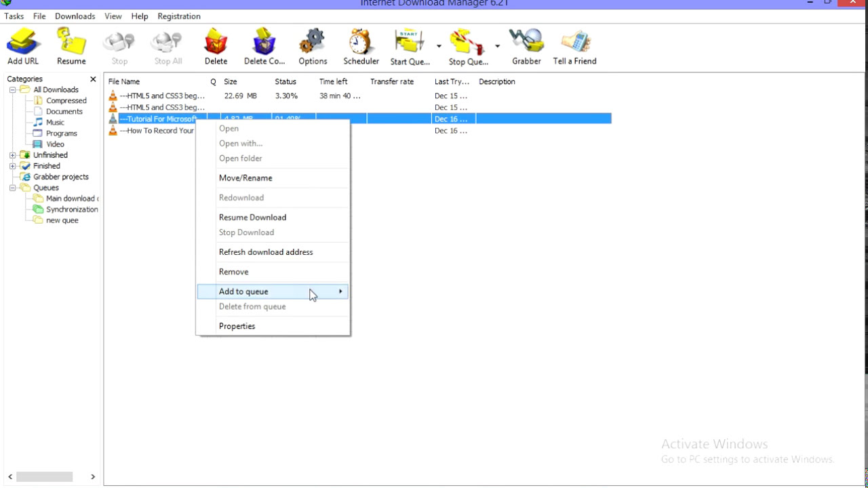Screen dimensions: 868x488
Task: Open the Tasks menu
Action: click(x=14, y=16)
